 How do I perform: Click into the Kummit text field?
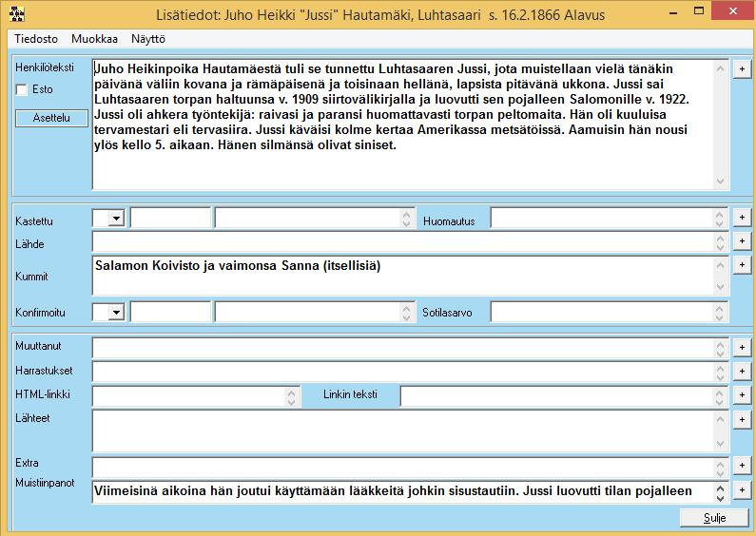(410, 276)
